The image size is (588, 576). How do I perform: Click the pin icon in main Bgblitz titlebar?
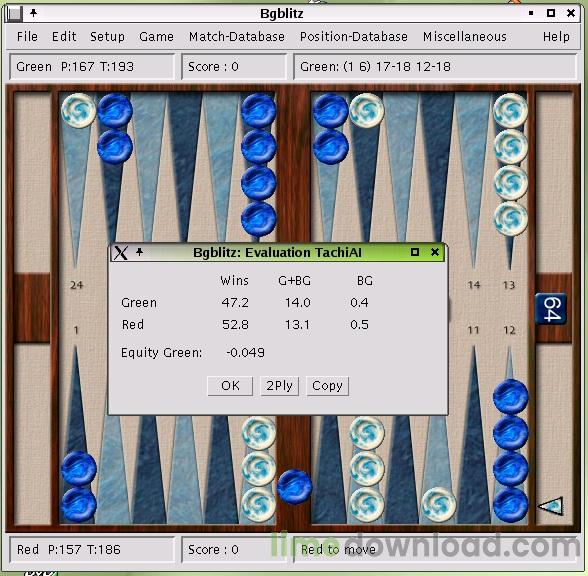tap(33, 13)
